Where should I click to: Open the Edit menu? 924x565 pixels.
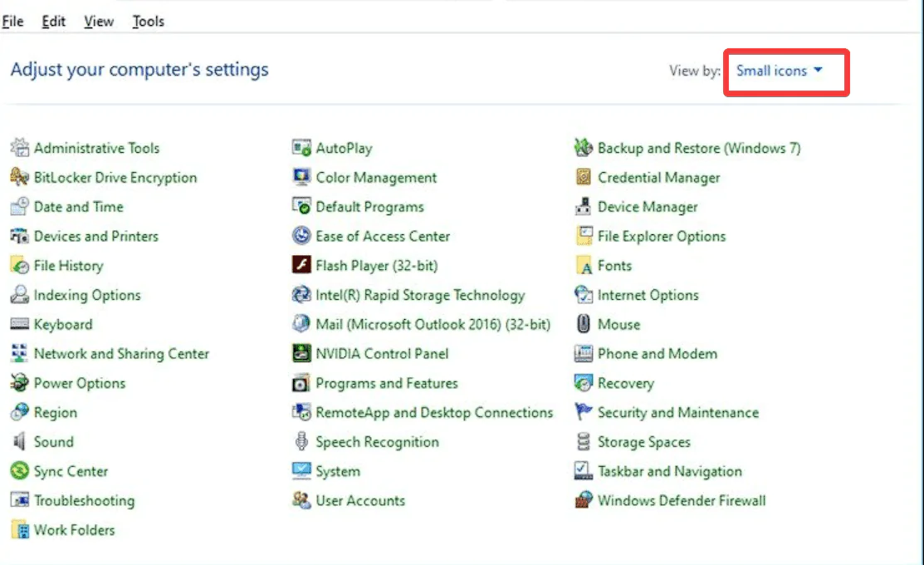coord(54,22)
